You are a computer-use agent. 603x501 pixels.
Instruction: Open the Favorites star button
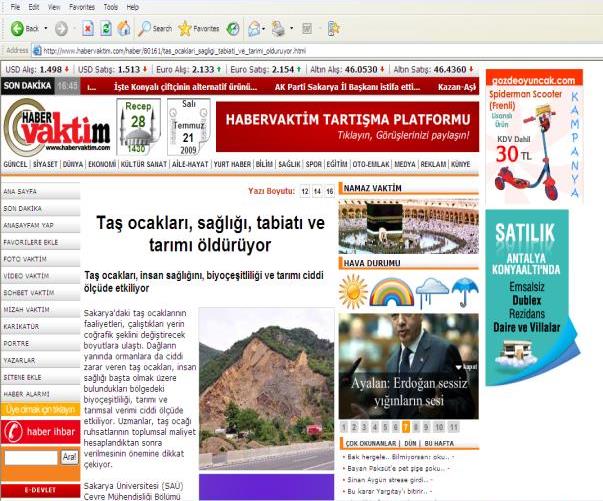point(198,28)
